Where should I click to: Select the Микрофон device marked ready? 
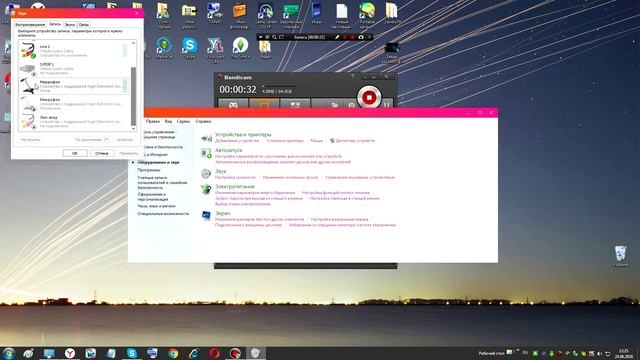point(73,86)
